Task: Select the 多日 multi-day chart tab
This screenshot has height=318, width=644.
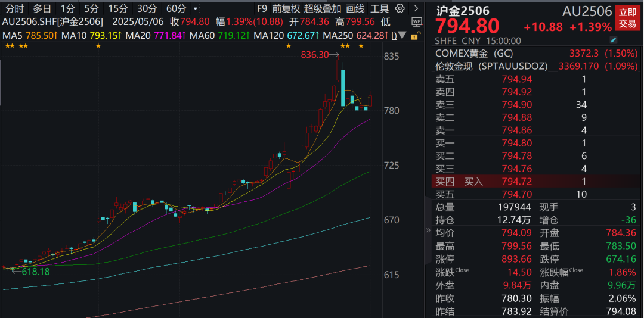Action: point(42,8)
